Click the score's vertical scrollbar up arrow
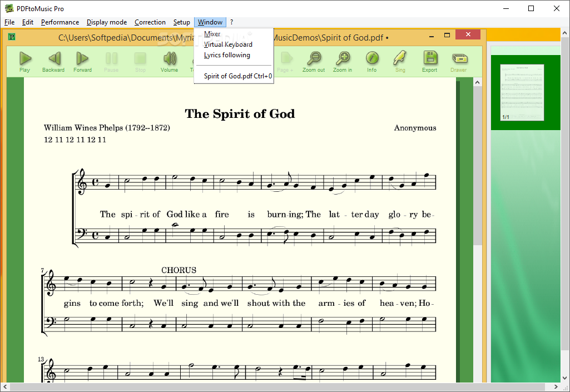 [x=477, y=82]
